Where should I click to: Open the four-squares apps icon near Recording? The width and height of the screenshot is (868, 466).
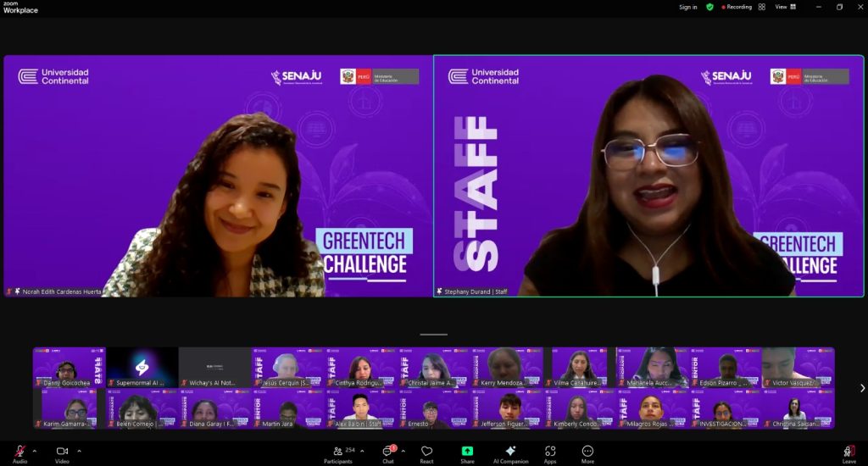(x=762, y=7)
